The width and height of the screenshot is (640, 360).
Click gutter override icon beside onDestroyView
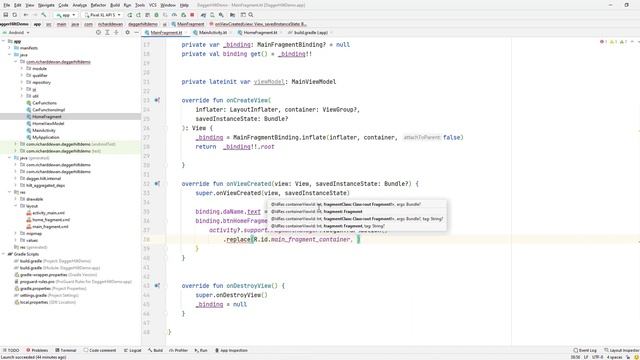pos(157,286)
